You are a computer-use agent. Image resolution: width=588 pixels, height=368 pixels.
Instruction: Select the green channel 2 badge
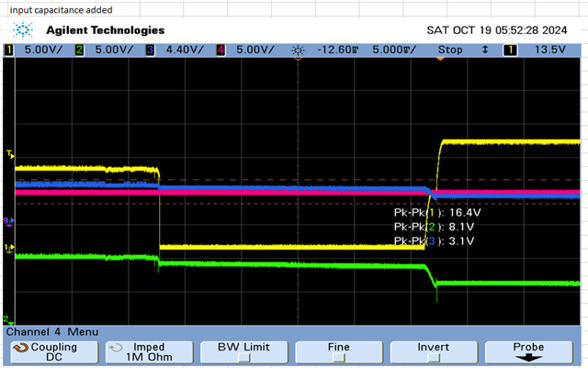[x=79, y=50]
